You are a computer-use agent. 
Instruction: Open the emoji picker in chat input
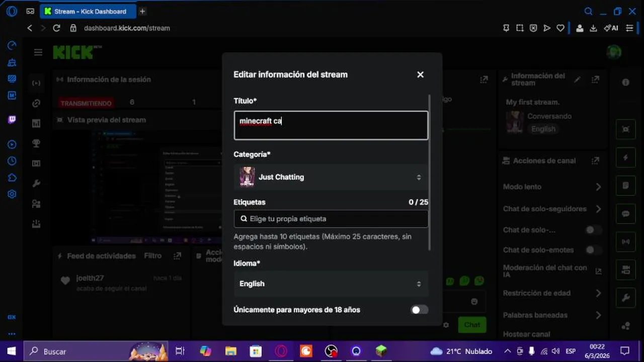(474, 301)
